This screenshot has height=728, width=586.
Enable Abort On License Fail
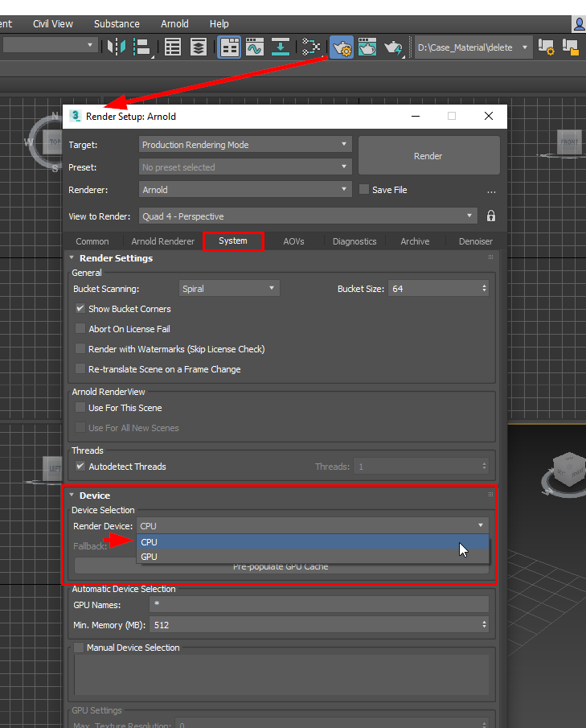pyautogui.click(x=80, y=329)
